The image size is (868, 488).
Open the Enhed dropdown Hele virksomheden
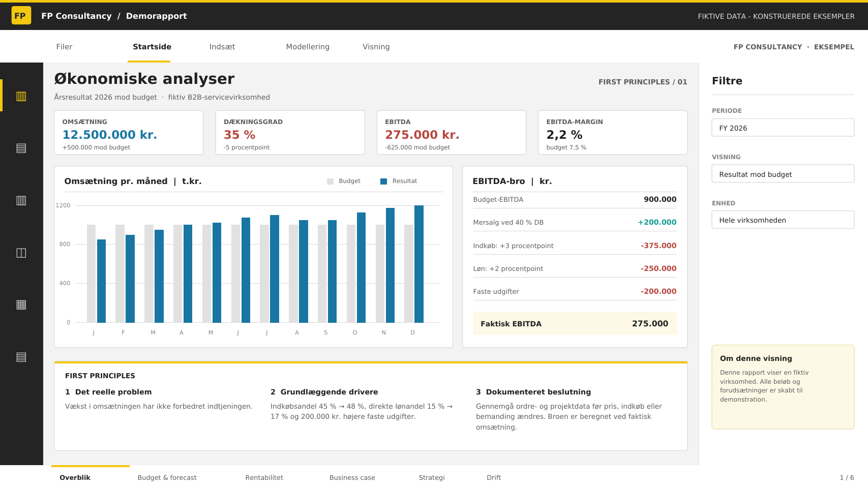783,220
